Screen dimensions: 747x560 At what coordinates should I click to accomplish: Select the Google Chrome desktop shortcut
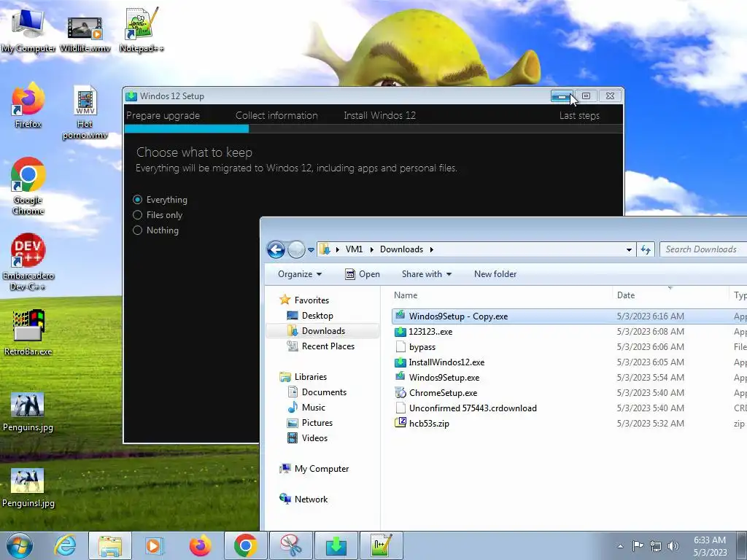click(28, 186)
